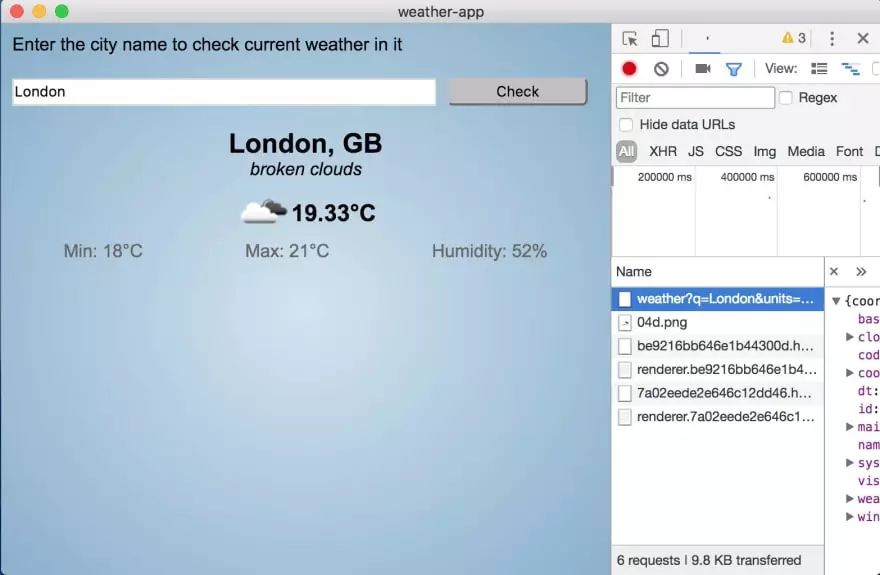Show more detail tabs via double chevron

coord(861,272)
